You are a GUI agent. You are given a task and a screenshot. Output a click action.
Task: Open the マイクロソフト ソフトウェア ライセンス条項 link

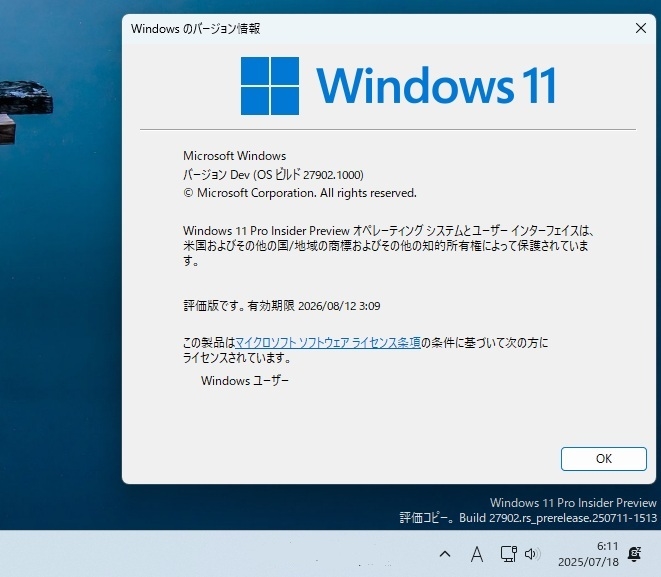328,343
